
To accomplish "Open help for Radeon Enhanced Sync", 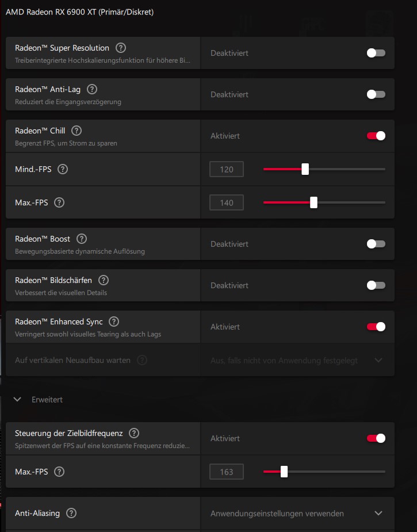I will click(x=114, y=322).
